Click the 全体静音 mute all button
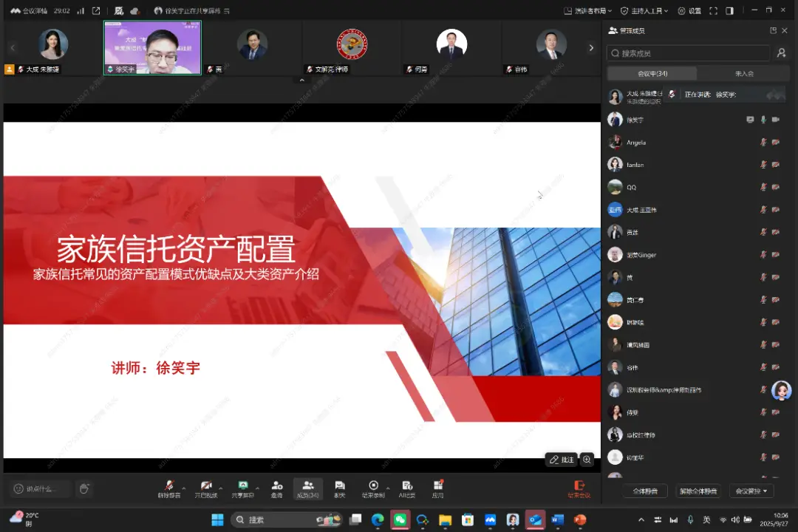Image resolution: width=798 pixels, height=532 pixels. coord(644,490)
